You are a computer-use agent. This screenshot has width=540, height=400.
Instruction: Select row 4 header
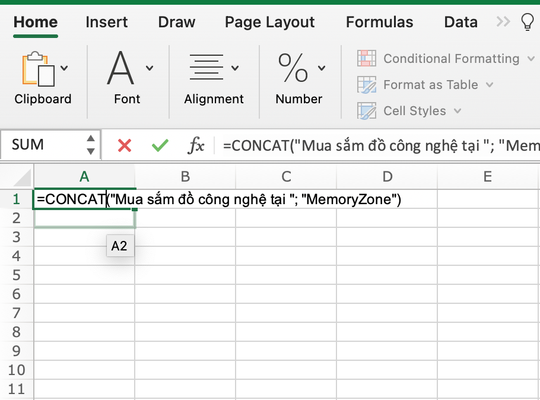pos(16,256)
